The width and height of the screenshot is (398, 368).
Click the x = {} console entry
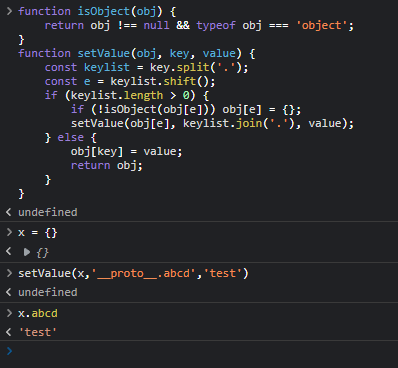click(38, 233)
